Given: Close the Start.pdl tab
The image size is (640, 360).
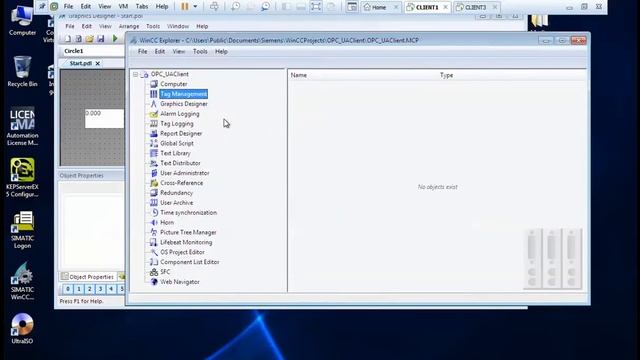Looking at the screenshot, I should tap(98, 64).
